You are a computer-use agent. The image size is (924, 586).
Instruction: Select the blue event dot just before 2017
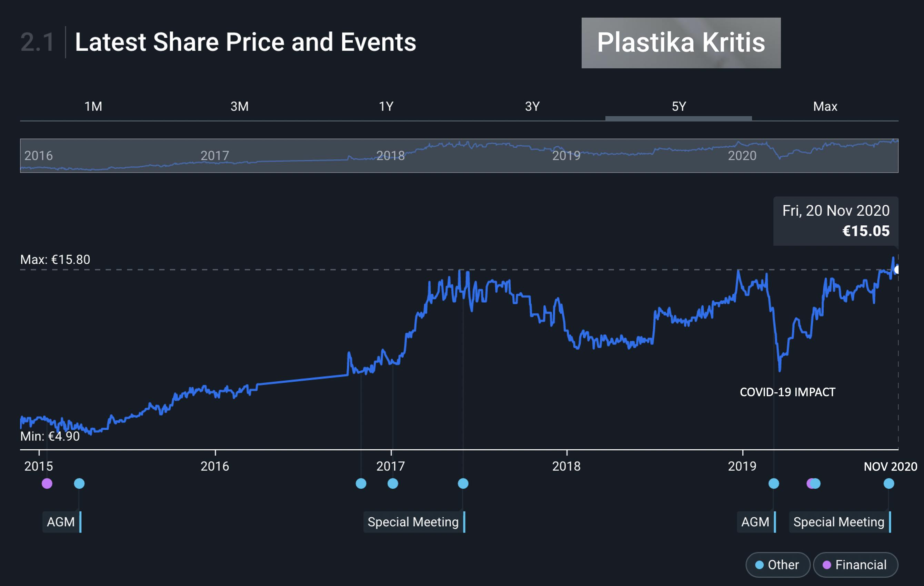click(x=361, y=484)
